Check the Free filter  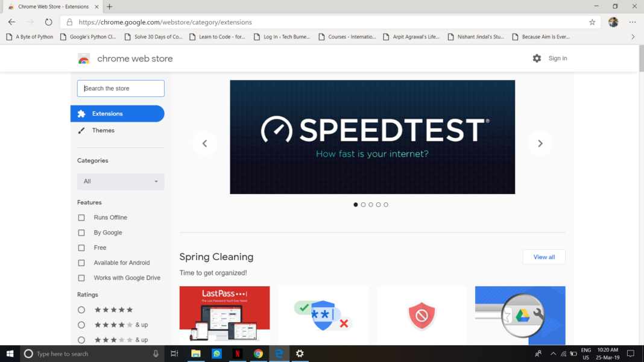point(81,248)
